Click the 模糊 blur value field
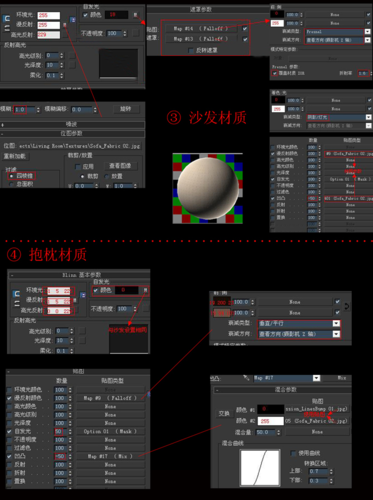The image size is (373, 500). [24, 109]
